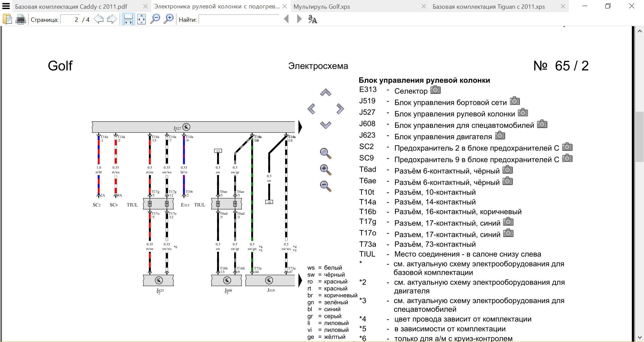Click the print icon
The width and height of the screenshot is (644, 342).
pos(21,19)
